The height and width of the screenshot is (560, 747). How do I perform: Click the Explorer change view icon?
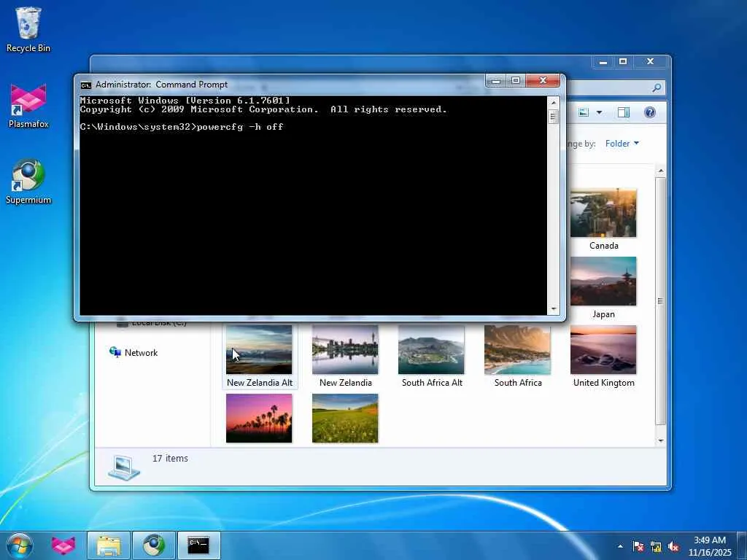click(x=584, y=112)
